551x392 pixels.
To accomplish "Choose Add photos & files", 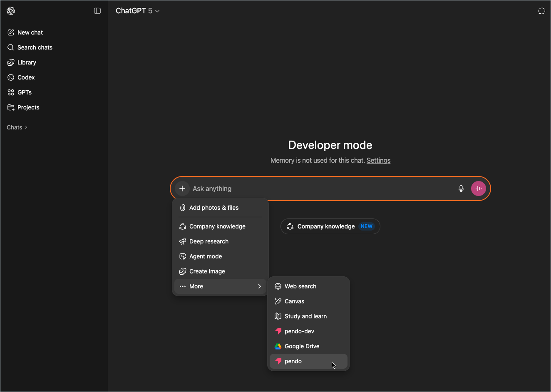I will pyautogui.click(x=220, y=208).
